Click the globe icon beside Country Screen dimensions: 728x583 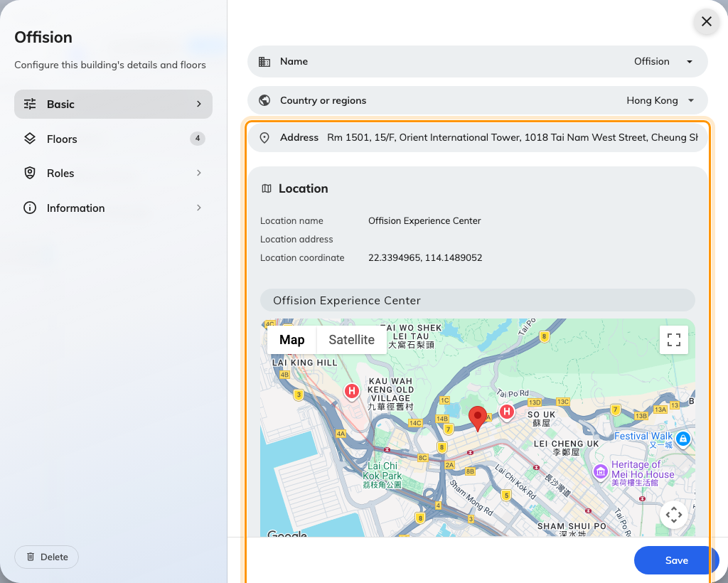tap(264, 100)
